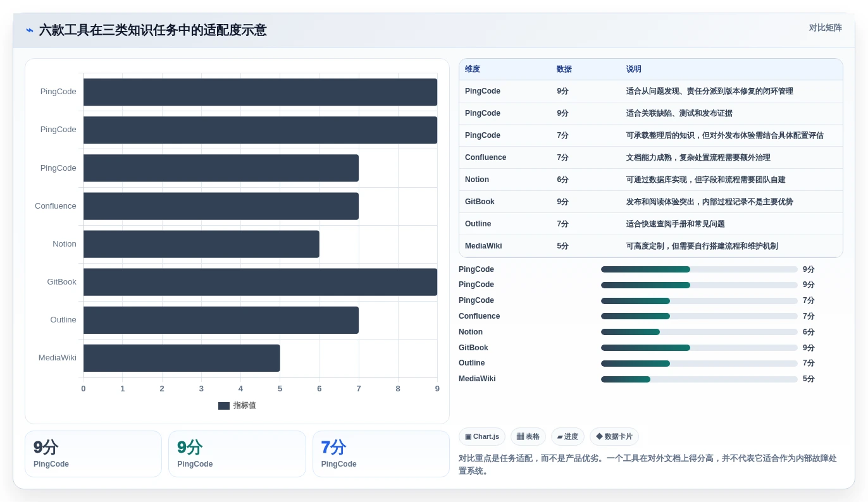The height and width of the screenshot is (502, 868).
Task: Click the footer note starting 对比重点是任务适配
Action: pos(648,465)
